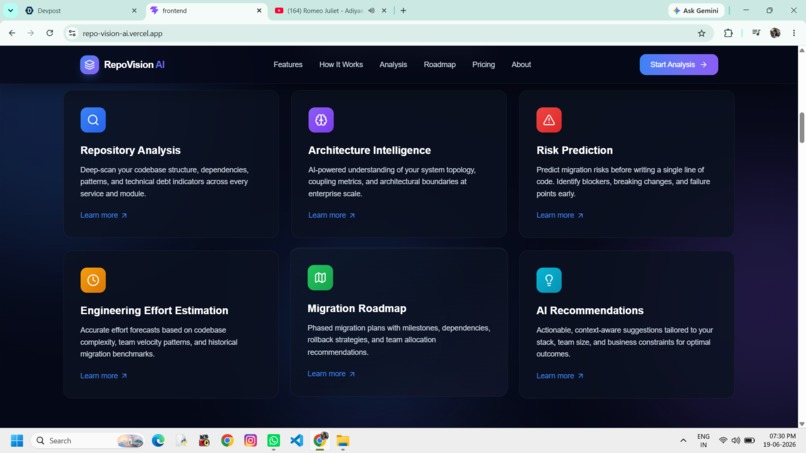Click the Migration Roadmap heading
Viewport: 806px width, 453px height.
pos(357,309)
